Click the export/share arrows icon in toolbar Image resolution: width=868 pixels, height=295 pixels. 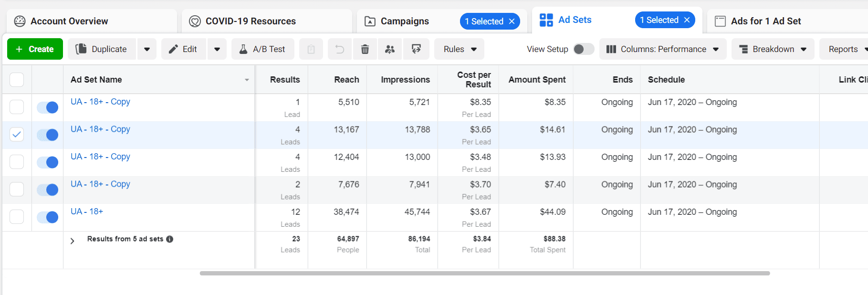tap(416, 49)
